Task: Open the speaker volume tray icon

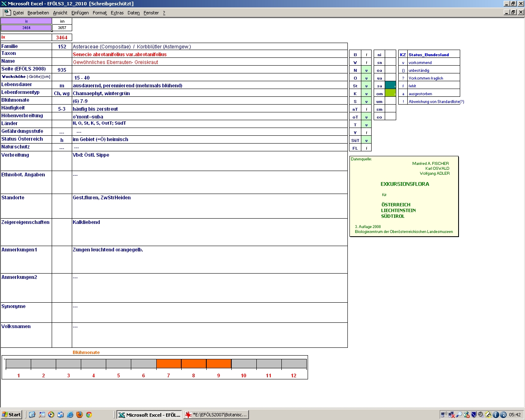Action: coord(481,415)
